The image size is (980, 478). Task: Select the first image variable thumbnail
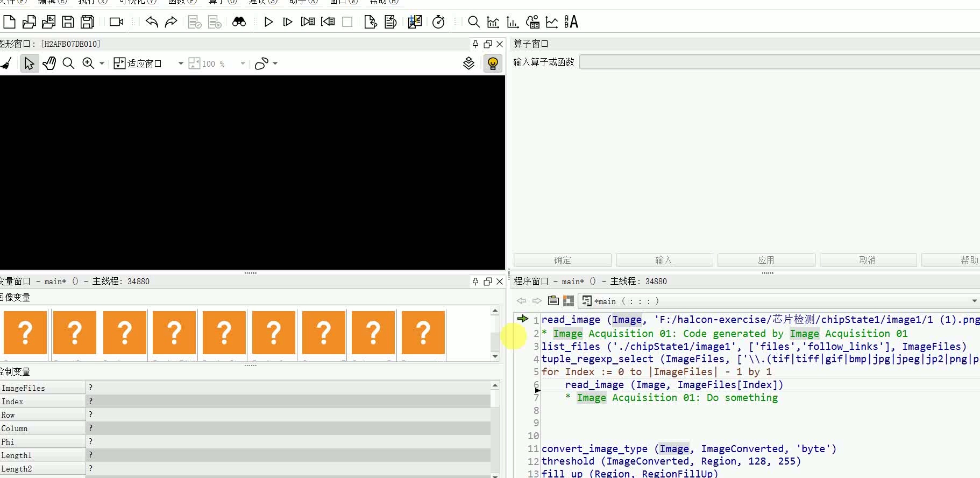click(x=25, y=333)
